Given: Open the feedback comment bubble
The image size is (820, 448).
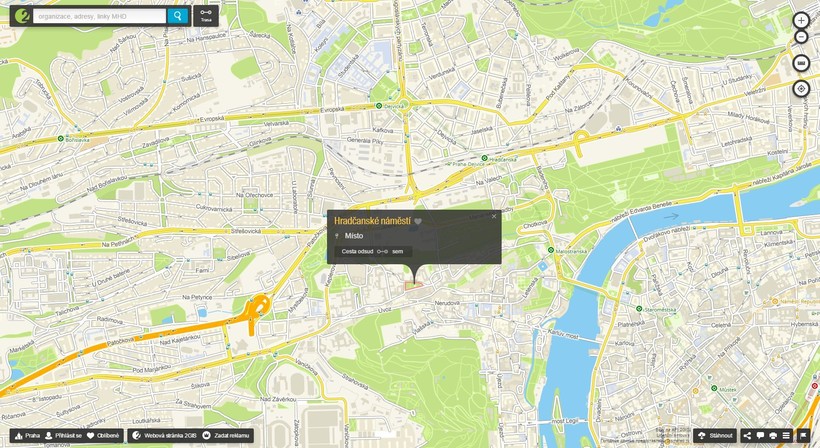Looking at the screenshot, I should (x=760, y=436).
